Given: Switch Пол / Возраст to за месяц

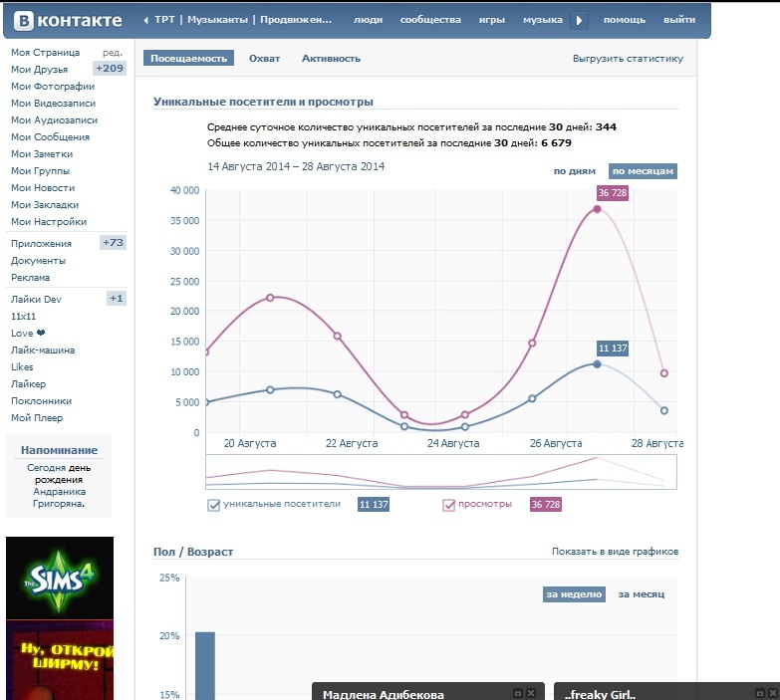Looking at the screenshot, I should (x=642, y=594).
